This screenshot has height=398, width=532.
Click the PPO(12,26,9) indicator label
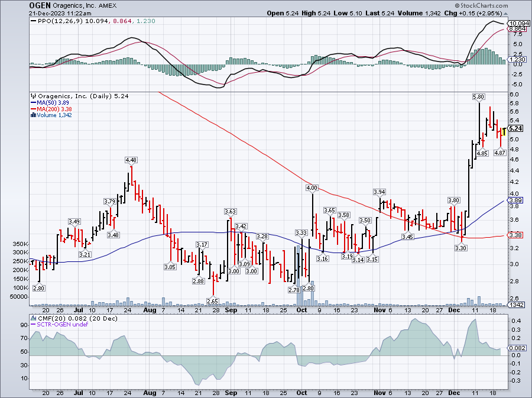[60, 21]
